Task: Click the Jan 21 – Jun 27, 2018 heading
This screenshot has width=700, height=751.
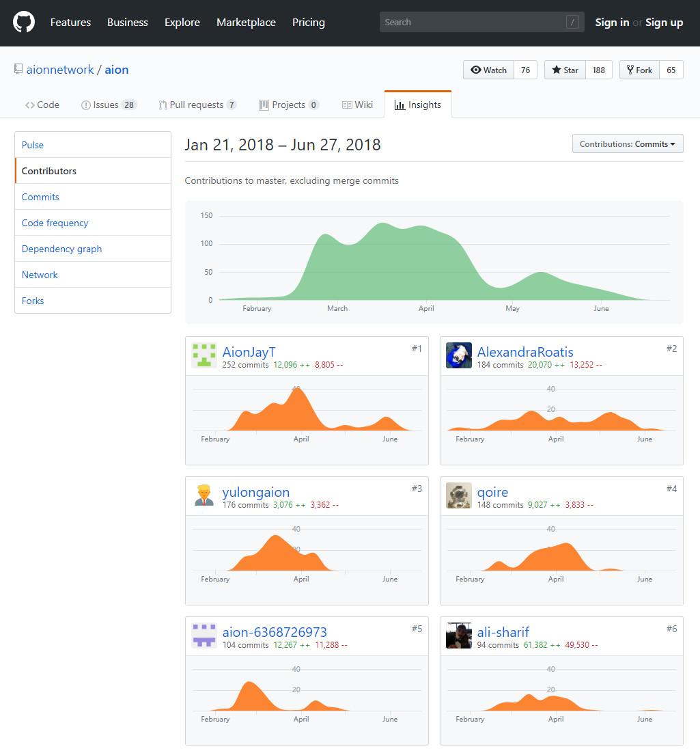Action: pyautogui.click(x=283, y=145)
